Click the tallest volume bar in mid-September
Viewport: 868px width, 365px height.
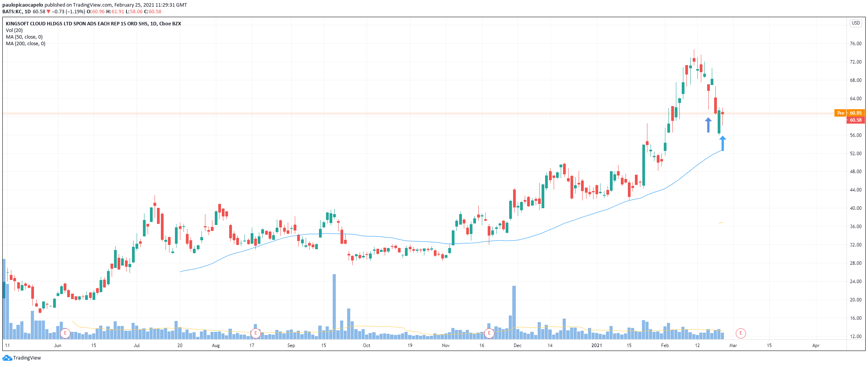click(334, 307)
